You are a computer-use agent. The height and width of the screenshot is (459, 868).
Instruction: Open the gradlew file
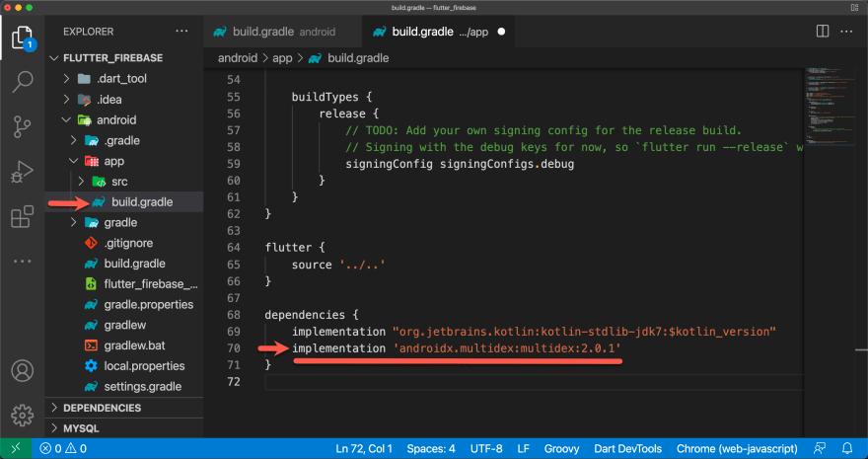[x=124, y=325]
